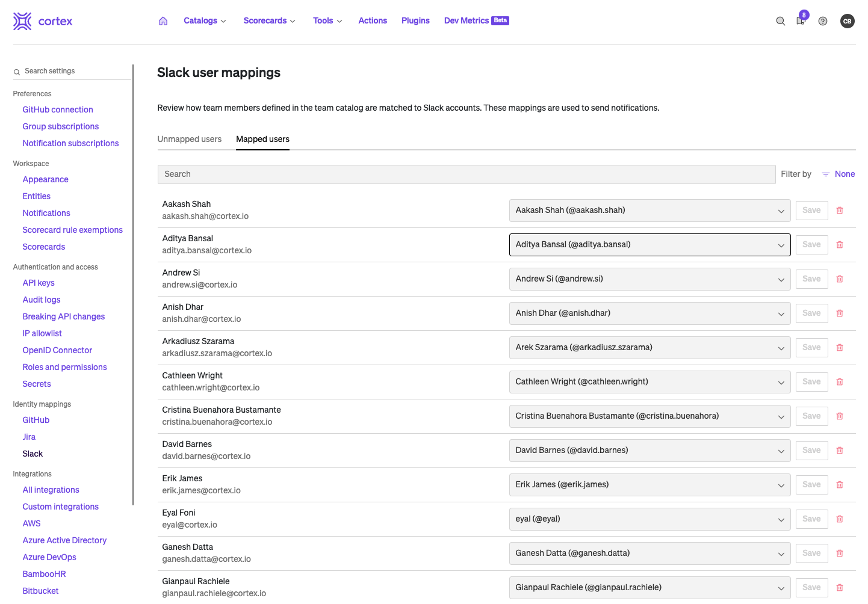Go to the home page icon
868x604 pixels.
(x=163, y=21)
